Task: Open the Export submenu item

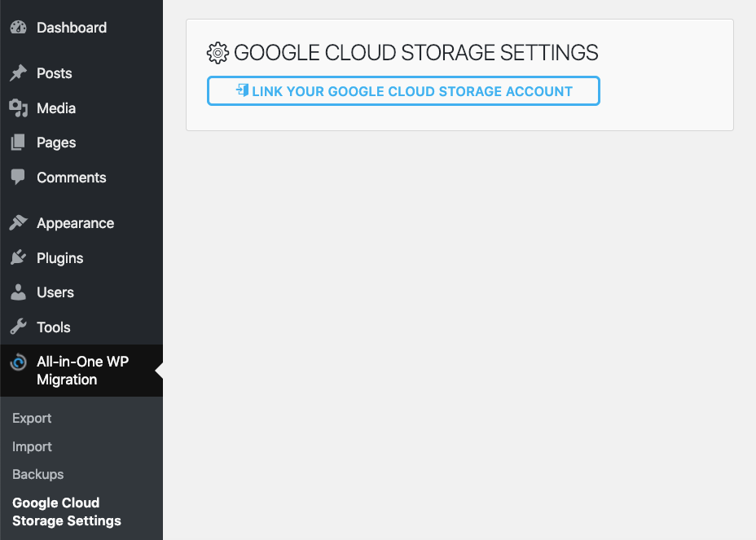Action: (32, 419)
